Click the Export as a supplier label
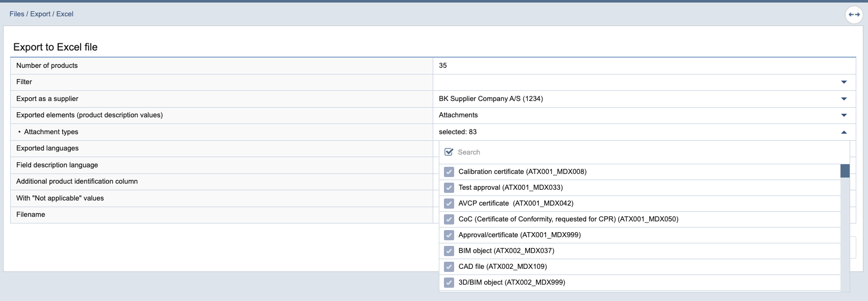The image size is (868, 301). click(x=47, y=98)
